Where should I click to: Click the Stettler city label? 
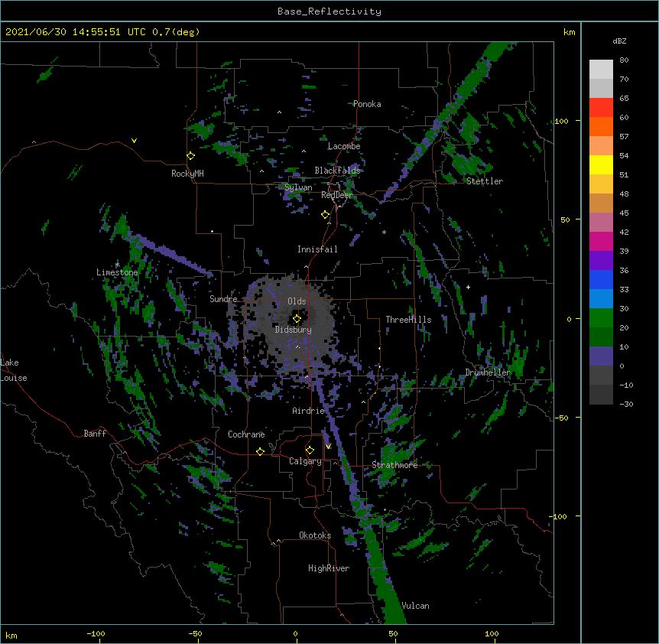(485, 181)
